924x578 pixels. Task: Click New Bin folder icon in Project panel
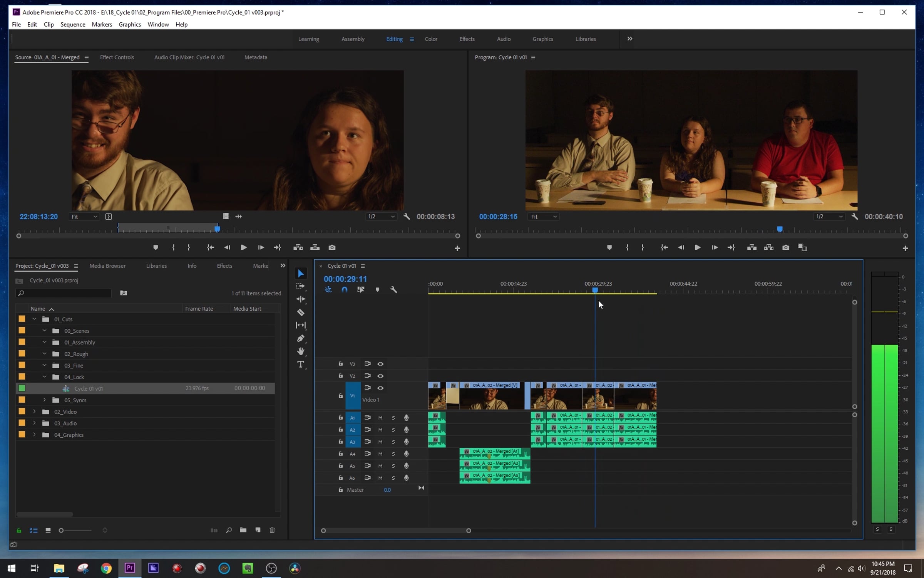(243, 530)
